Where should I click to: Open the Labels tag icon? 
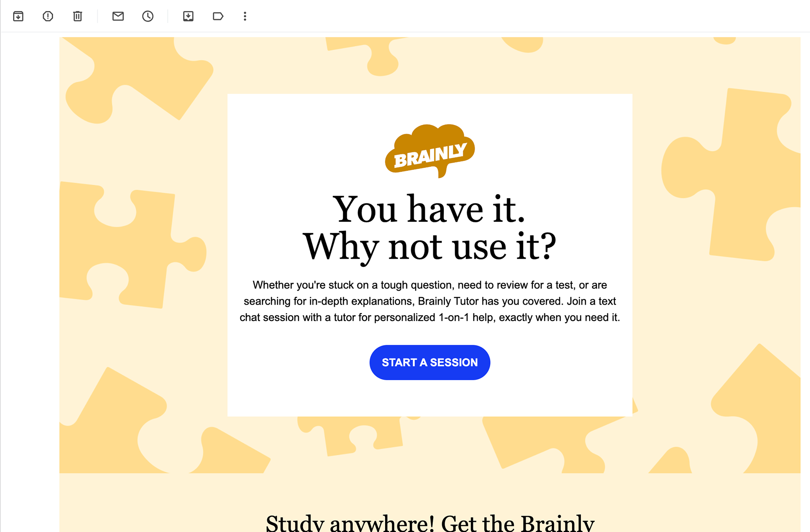tap(218, 16)
